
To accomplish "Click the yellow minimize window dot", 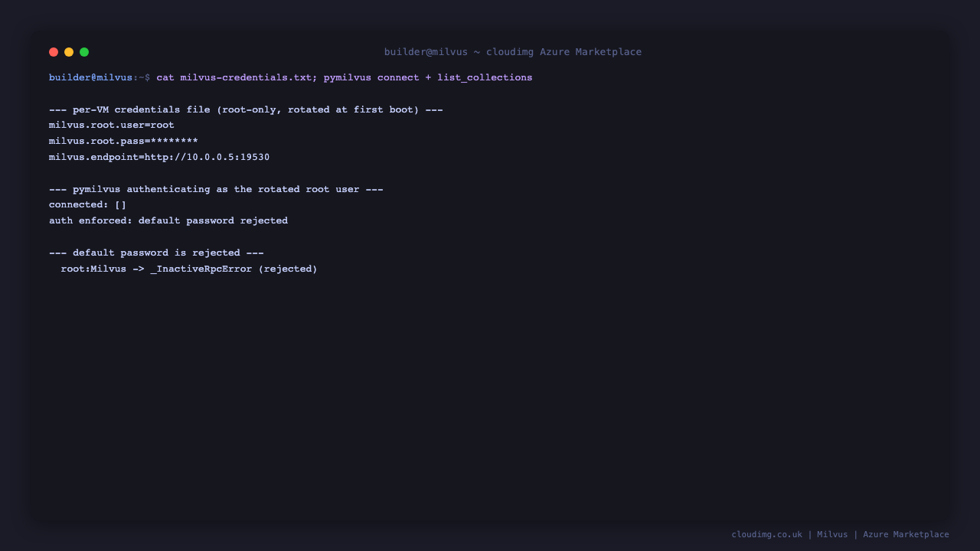I will click(x=69, y=52).
